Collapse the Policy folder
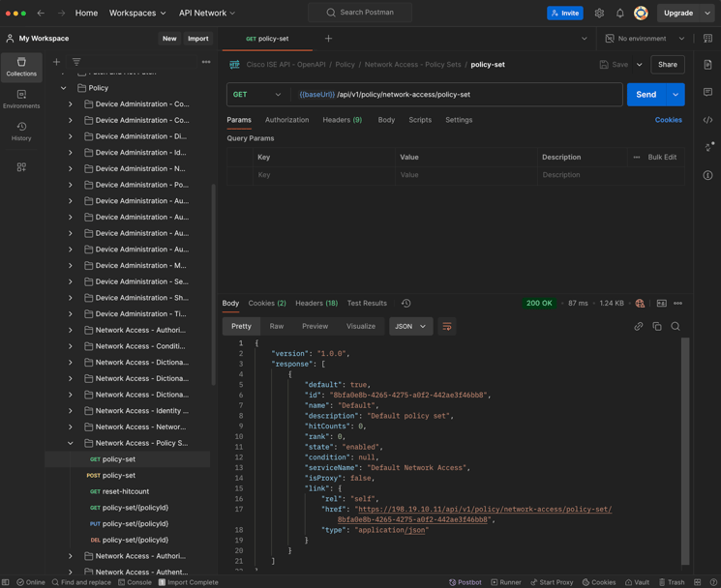This screenshot has height=588, width=721. coord(64,88)
